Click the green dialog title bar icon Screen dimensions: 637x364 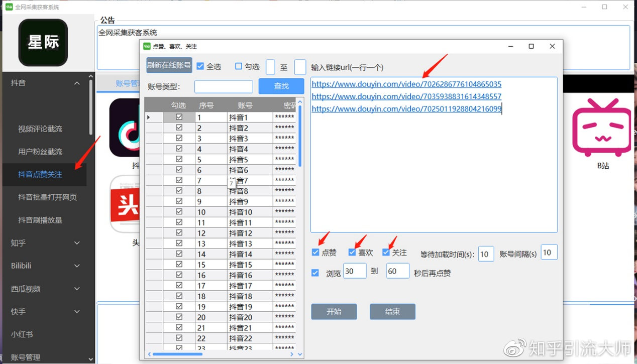[x=147, y=46]
